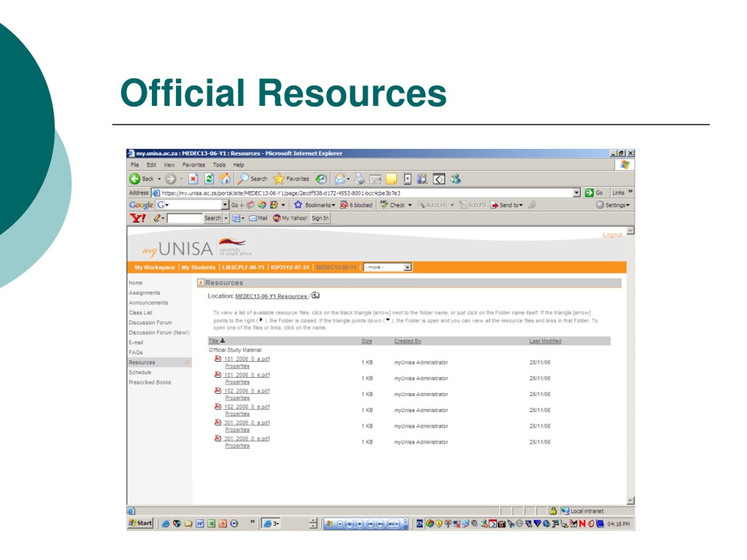Open Discussion Forum (New!) in the sidebar
Image resolution: width=747 pixels, height=560 pixels.
[x=159, y=332]
